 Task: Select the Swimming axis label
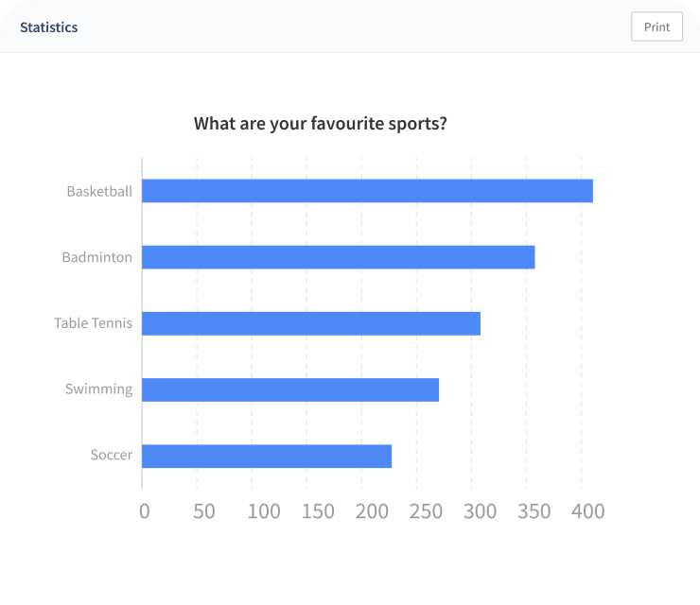pyautogui.click(x=99, y=389)
